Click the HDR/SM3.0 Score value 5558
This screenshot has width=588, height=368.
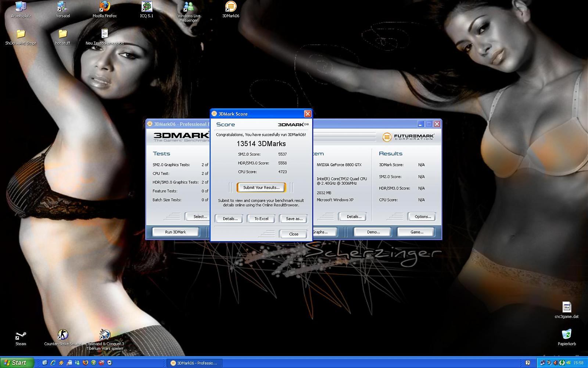(282, 163)
